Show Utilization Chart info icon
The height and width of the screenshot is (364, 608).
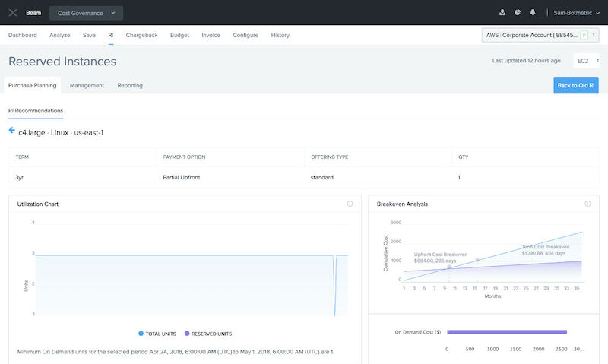tap(350, 204)
